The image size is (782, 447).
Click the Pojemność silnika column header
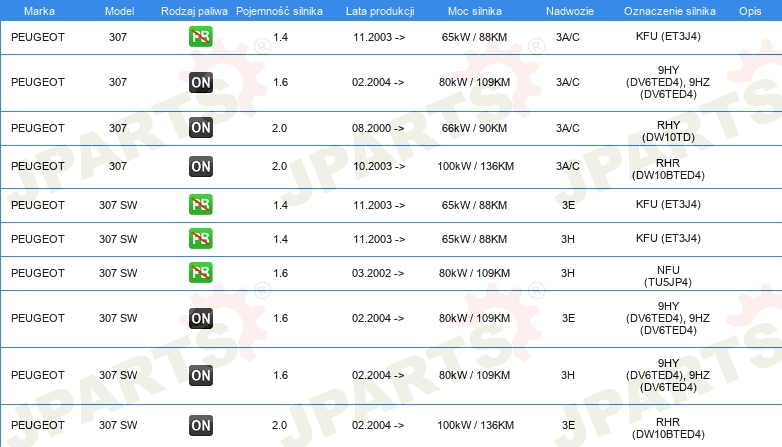point(279,11)
